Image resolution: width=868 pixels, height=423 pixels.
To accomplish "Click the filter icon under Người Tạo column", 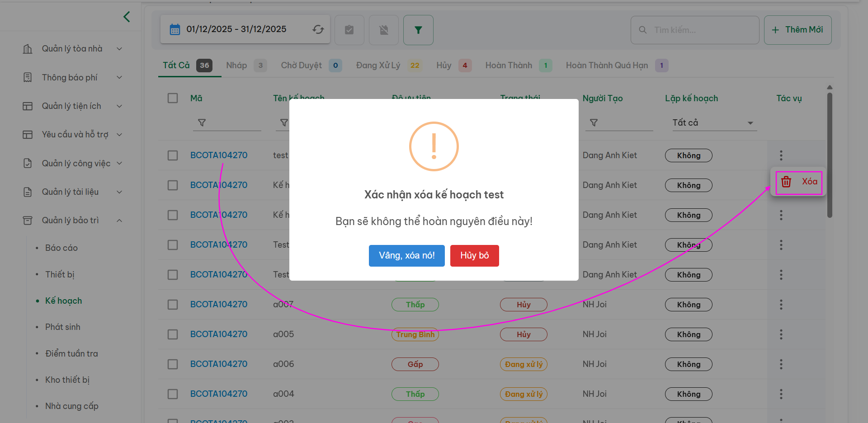I will (594, 123).
